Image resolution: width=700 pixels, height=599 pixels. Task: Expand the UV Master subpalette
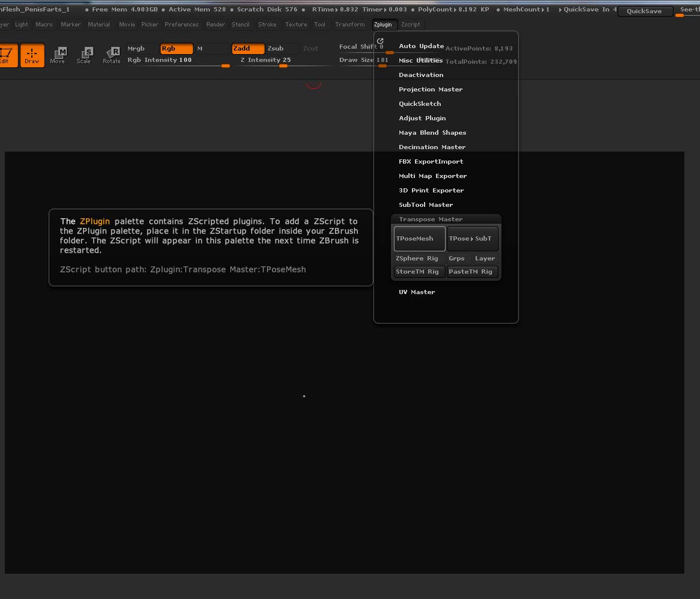tap(416, 292)
